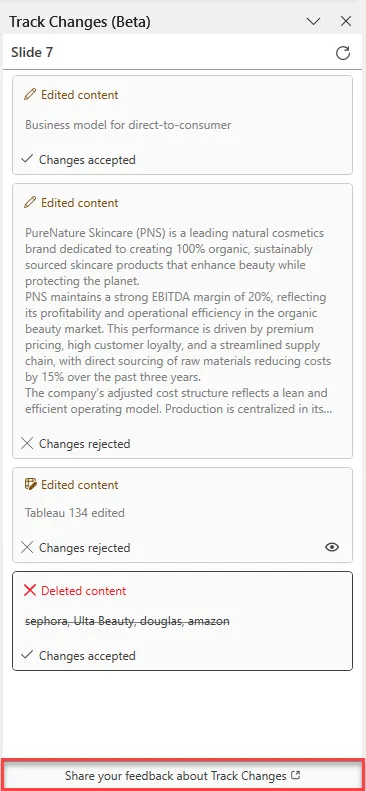
Task: Click external link icon in feedback bar
Action: (x=295, y=775)
